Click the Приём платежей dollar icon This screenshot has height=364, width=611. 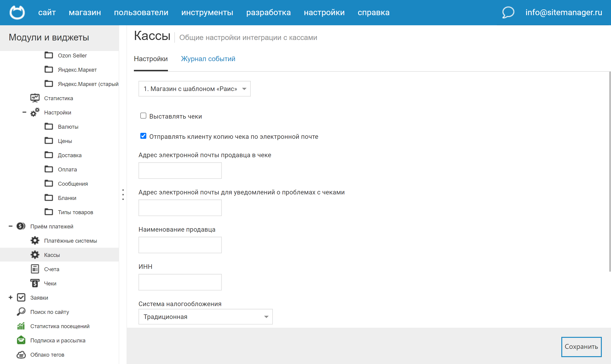click(21, 226)
